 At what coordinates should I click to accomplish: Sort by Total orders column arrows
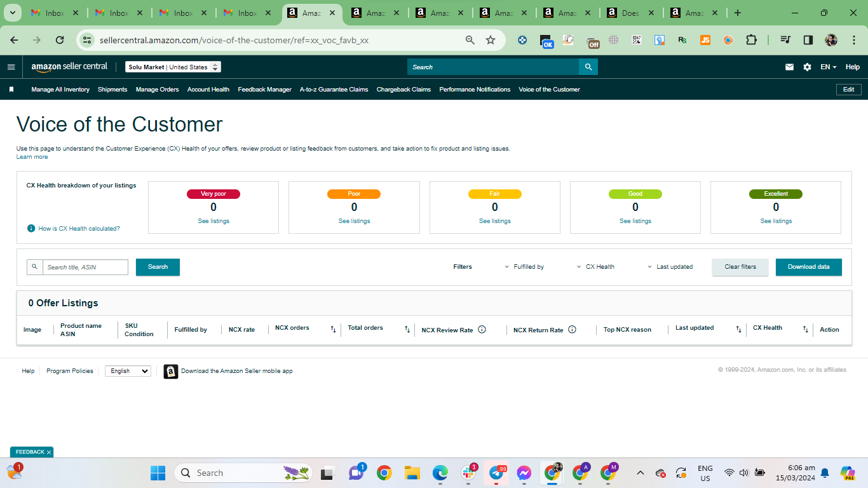(407, 329)
